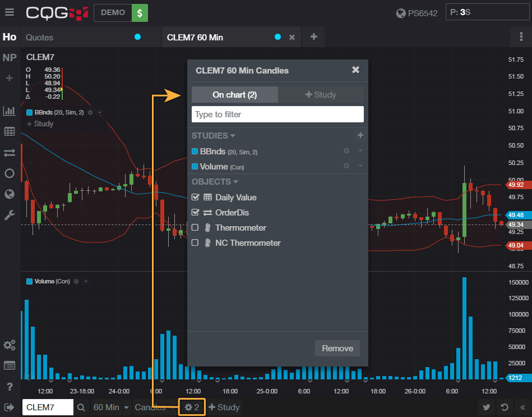The width and height of the screenshot is (532, 417).
Task: Open the wrench tools icon in sidebar
Action: point(9,215)
